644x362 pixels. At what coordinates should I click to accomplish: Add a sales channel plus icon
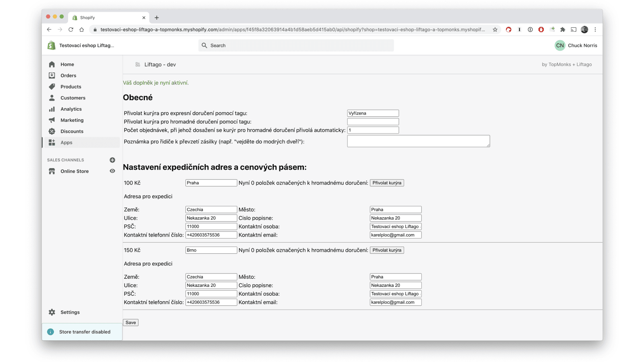click(x=112, y=160)
